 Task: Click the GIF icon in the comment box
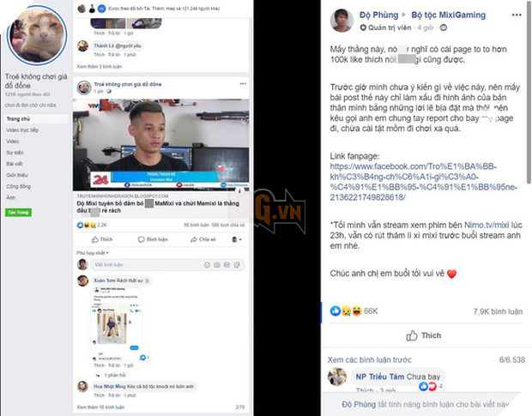227,265
